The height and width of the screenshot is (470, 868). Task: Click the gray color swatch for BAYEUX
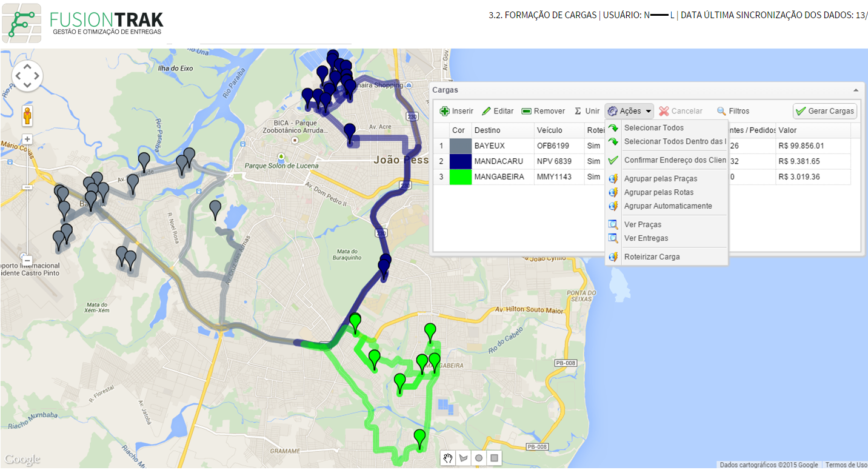(x=460, y=146)
